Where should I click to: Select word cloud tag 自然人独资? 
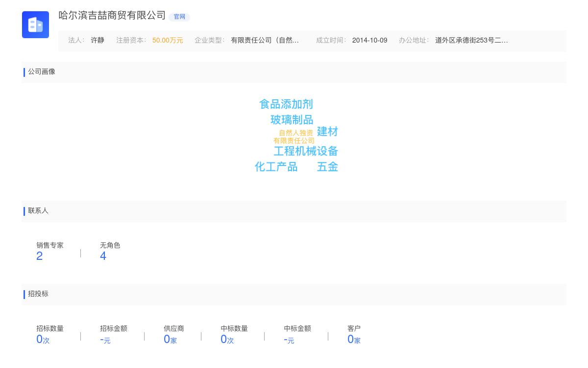[296, 133]
